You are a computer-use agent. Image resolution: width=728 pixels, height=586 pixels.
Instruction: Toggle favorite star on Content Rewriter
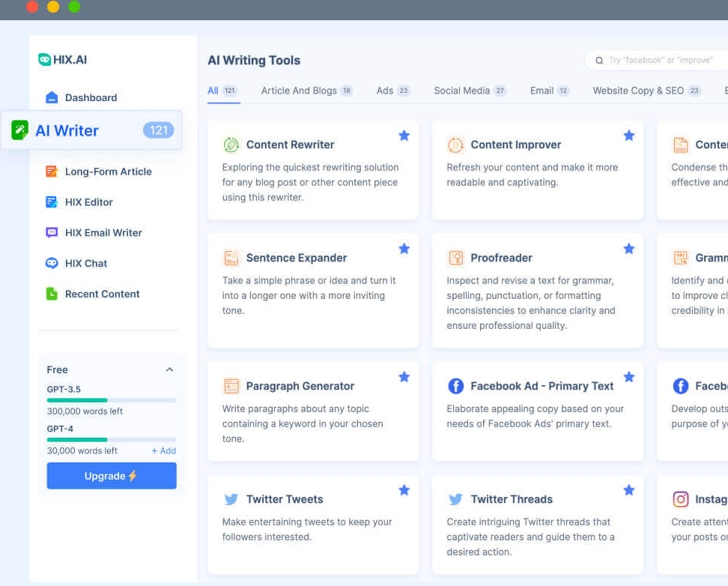(x=404, y=135)
